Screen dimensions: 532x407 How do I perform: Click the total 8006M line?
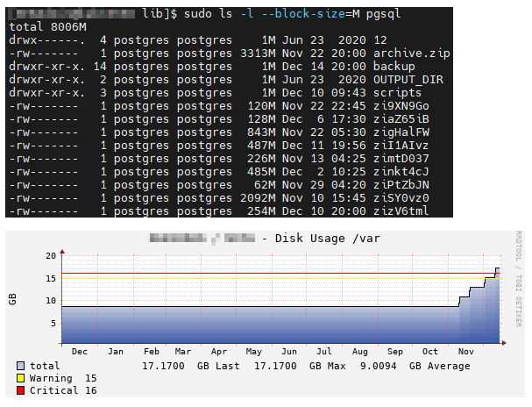(x=48, y=27)
